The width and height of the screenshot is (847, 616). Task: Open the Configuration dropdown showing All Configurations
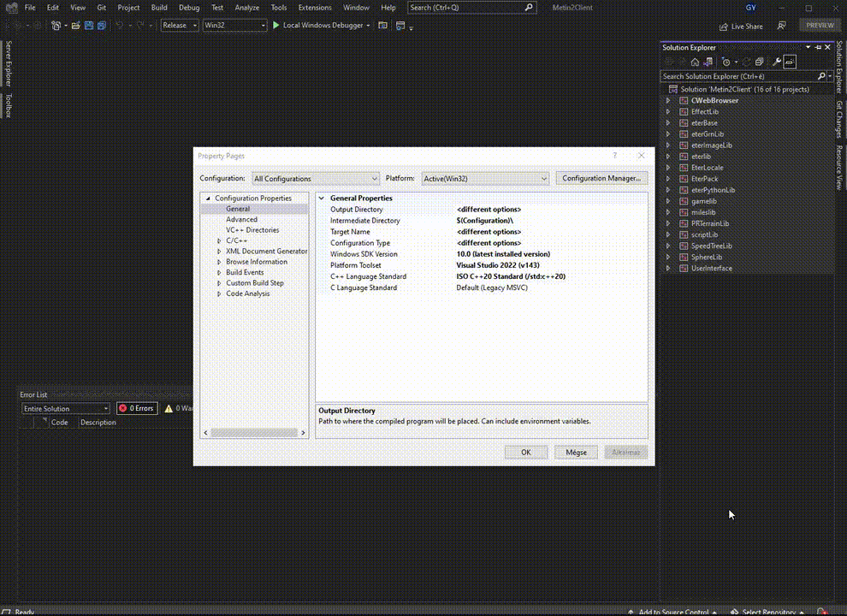pos(315,178)
